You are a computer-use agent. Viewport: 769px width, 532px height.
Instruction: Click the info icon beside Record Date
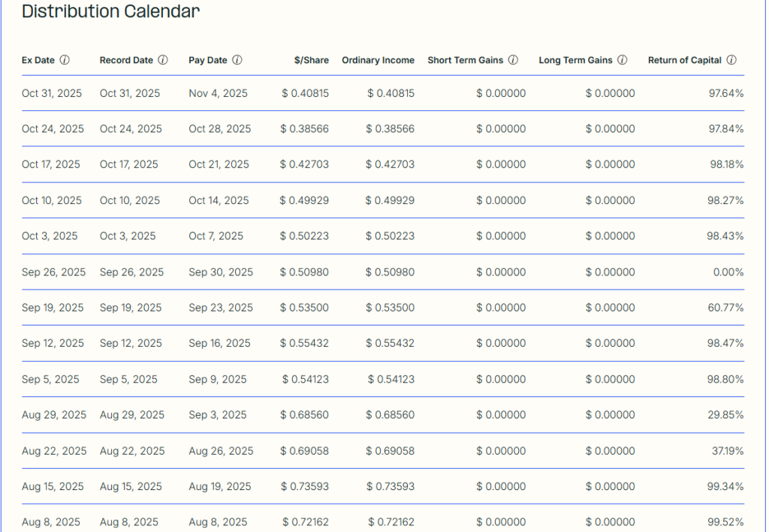(163, 60)
